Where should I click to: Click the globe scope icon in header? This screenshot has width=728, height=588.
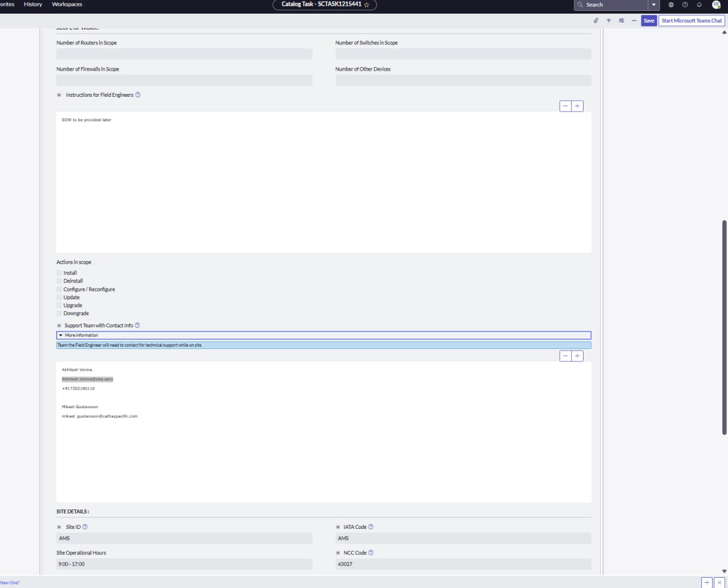click(671, 5)
